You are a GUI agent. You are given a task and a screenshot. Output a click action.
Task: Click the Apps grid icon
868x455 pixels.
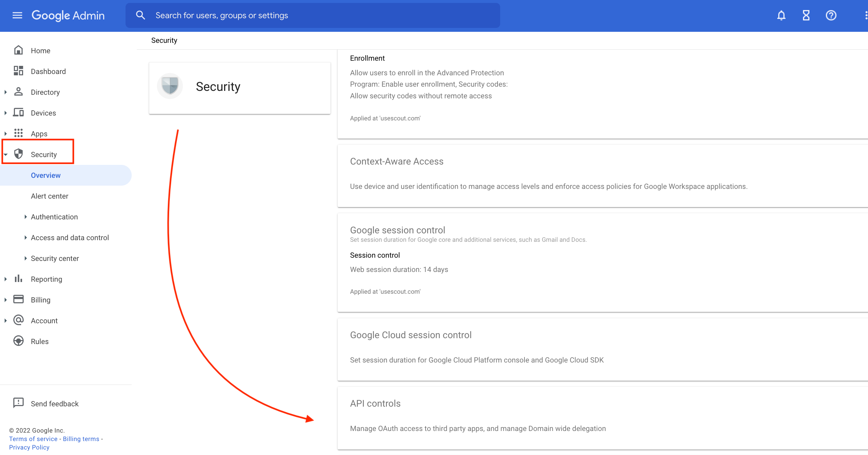pyautogui.click(x=18, y=133)
